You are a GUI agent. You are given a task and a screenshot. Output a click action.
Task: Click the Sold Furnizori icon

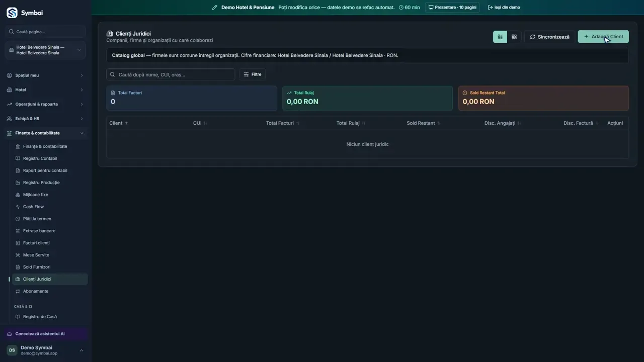[x=18, y=267]
